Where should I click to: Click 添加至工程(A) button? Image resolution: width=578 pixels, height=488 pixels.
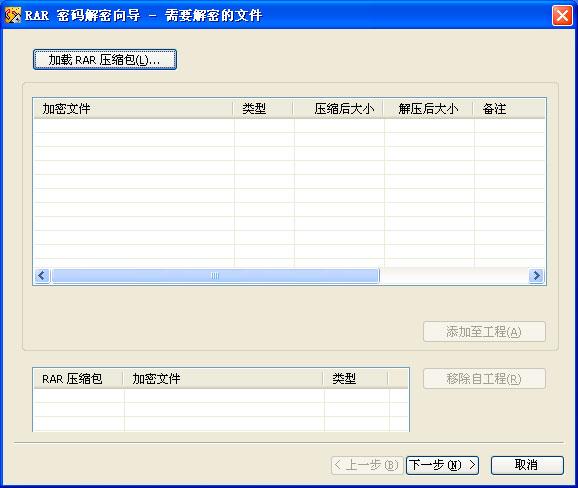coord(484,332)
